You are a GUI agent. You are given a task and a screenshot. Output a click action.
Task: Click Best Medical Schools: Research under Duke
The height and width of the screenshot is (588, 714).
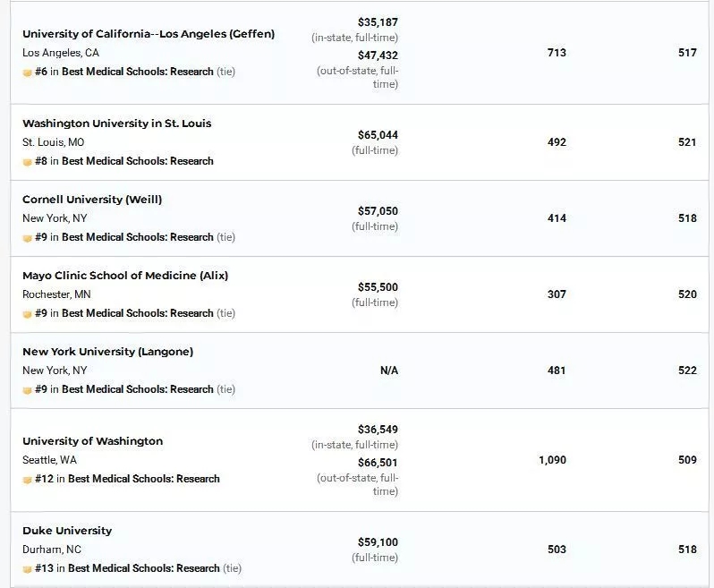pyautogui.click(x=144, y=568)
